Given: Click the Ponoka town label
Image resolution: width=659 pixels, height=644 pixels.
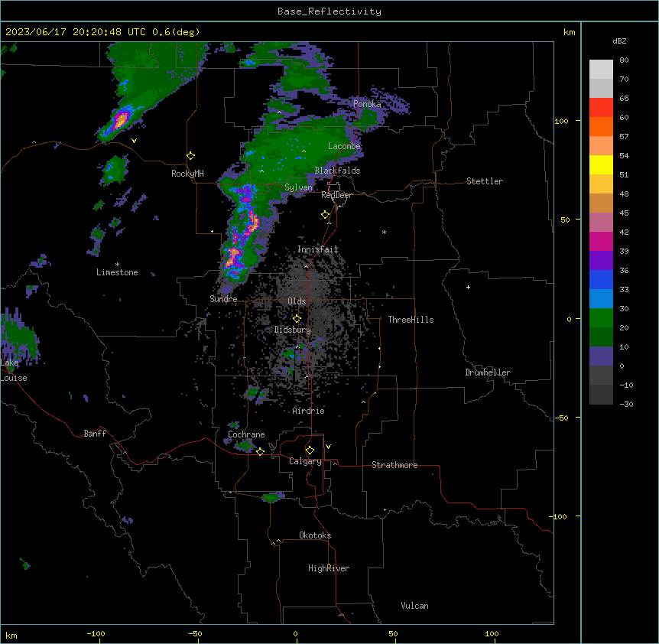Looking at the screenshot, I should pyautogui.click(x=367, y=104).
